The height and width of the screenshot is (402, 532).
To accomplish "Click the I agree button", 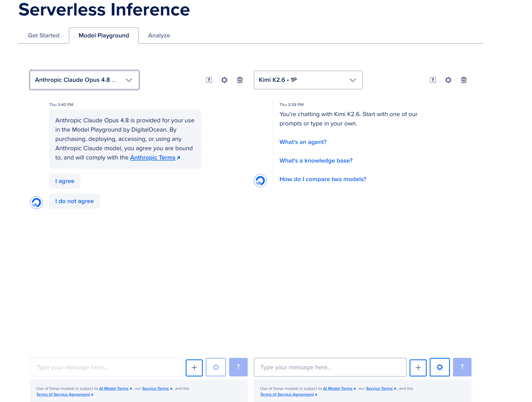I will [65, 181].
